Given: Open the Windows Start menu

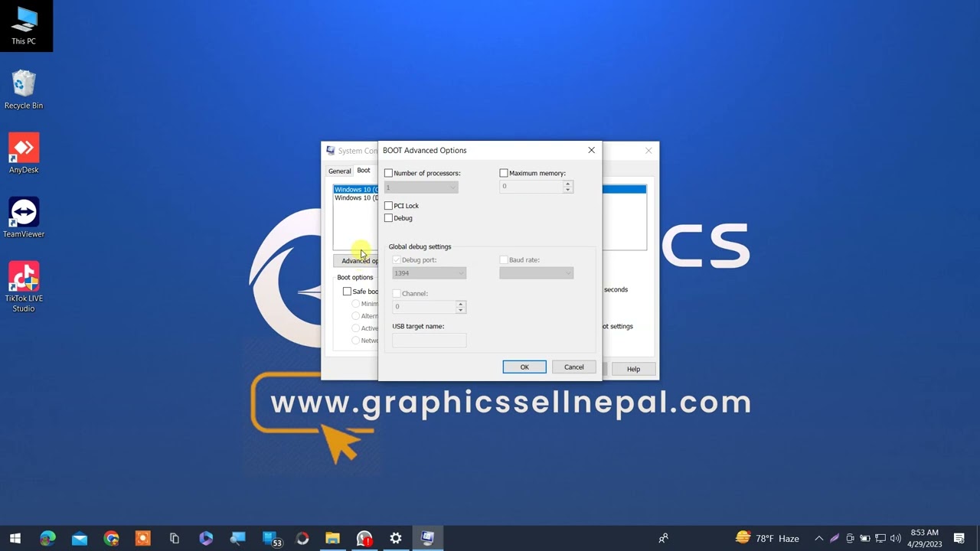Looking at the screenshot, I should point(15,539).
